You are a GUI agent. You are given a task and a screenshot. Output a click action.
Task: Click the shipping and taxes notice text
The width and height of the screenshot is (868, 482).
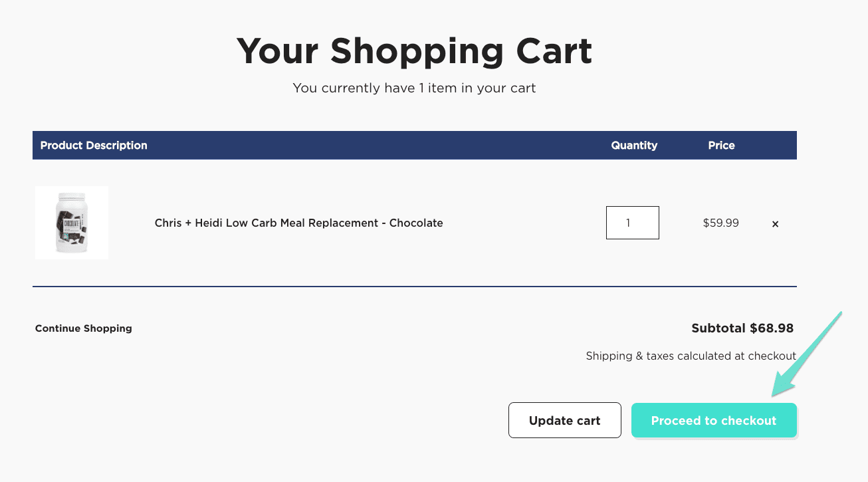click(691, 356)
